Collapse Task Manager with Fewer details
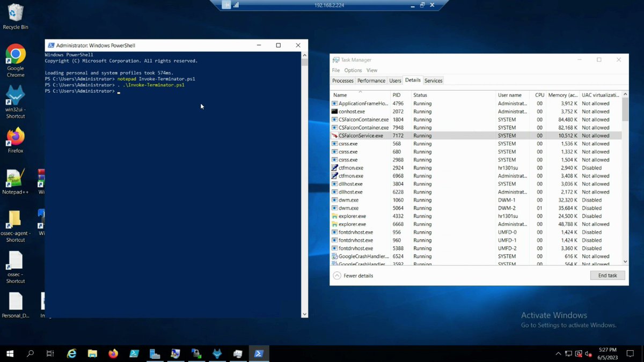644x362 pixels. click(353, 276)
